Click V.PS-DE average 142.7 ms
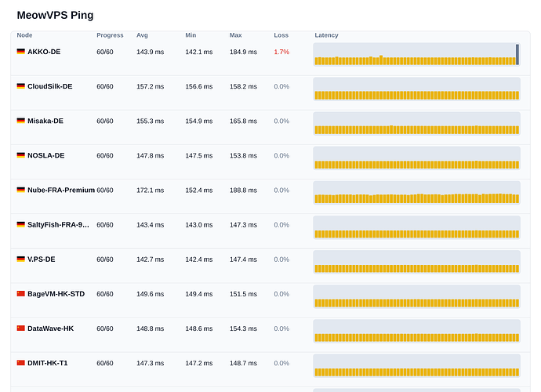This screenshot has height=392, width=541. pyautogui.click(x=150, y=260)
